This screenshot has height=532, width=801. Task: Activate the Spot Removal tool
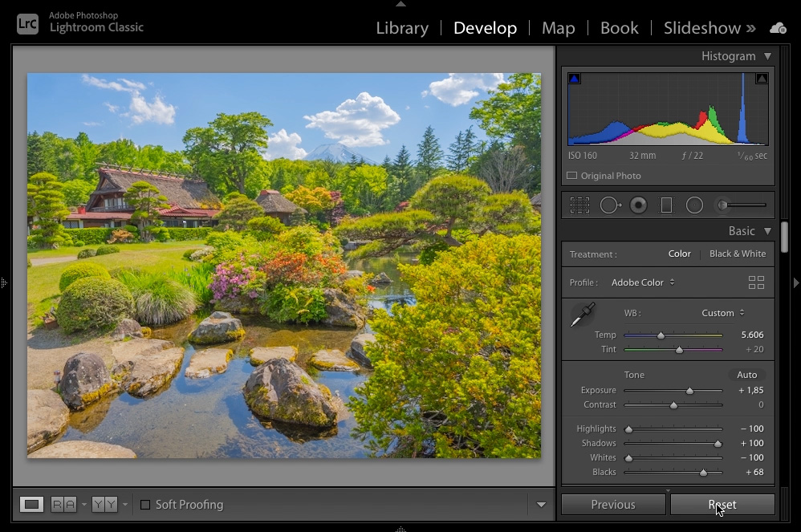pyautogui.click(x=610, y=205)
